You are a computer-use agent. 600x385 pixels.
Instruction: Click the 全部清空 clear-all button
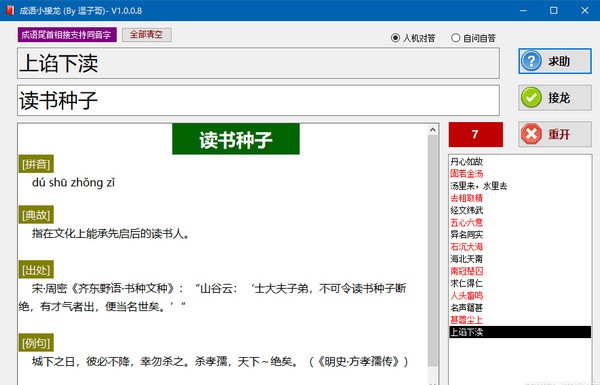click(x=147, y=35)
